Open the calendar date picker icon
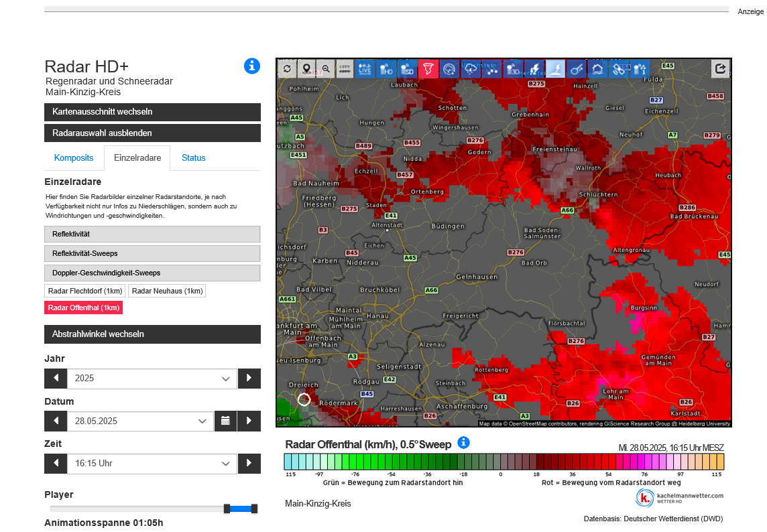 coord(225,421)
